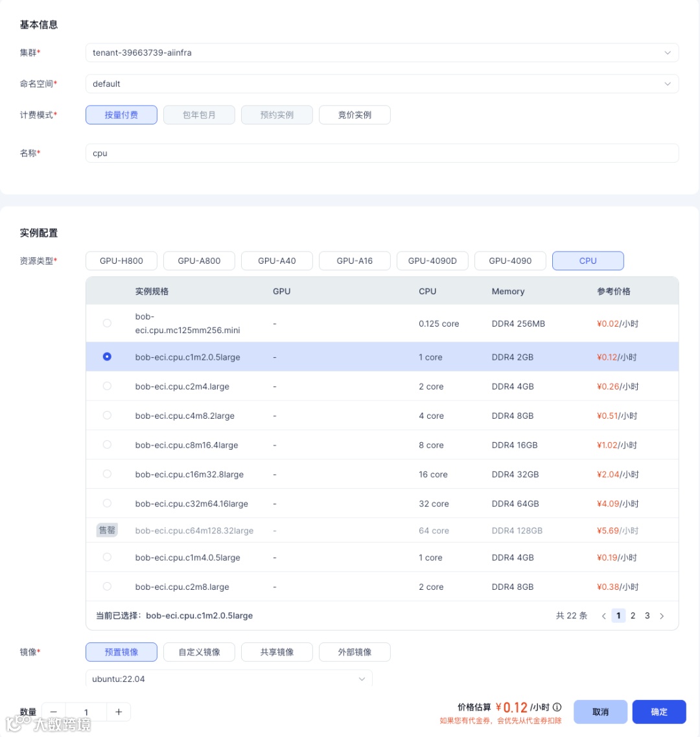Screen dimensions: 700x737
Task: Switch to GPU-4090 resource type
Action: click(x=510, y=261)
